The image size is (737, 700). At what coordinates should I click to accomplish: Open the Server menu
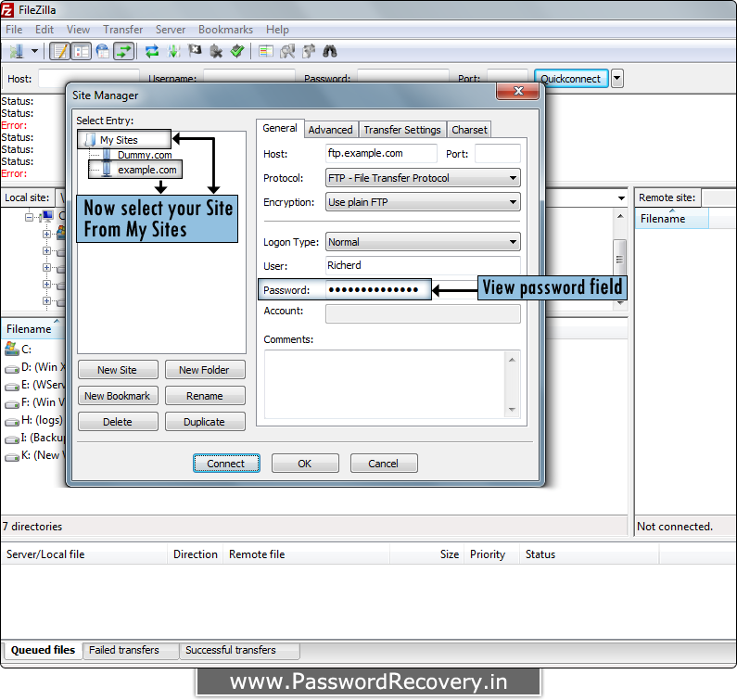coord(171,29)
